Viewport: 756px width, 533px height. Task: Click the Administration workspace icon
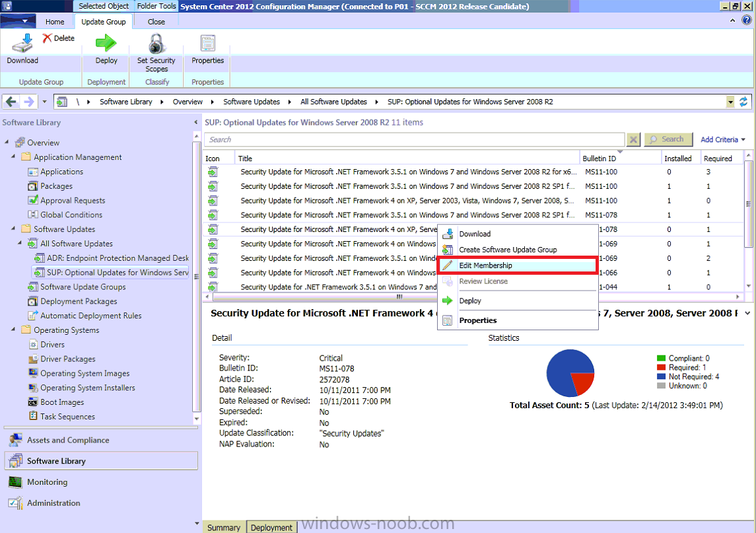pyautogui.click(x=15, y=503)
